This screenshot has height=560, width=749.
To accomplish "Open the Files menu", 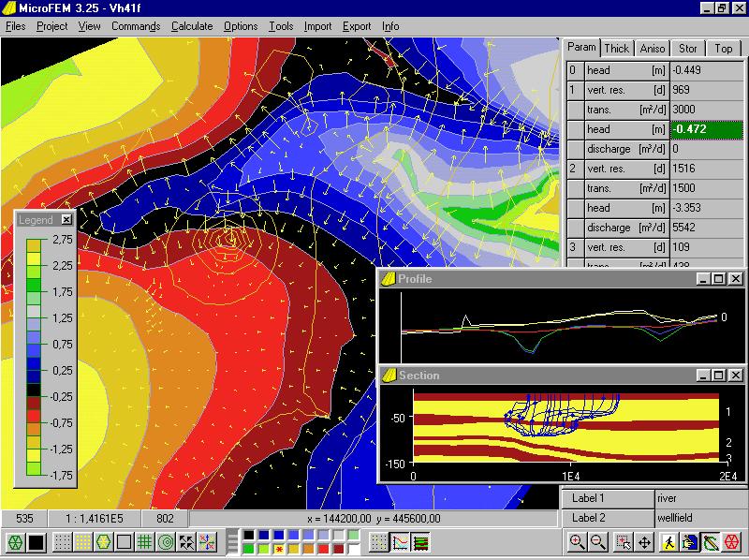I will tap(15, 26).
